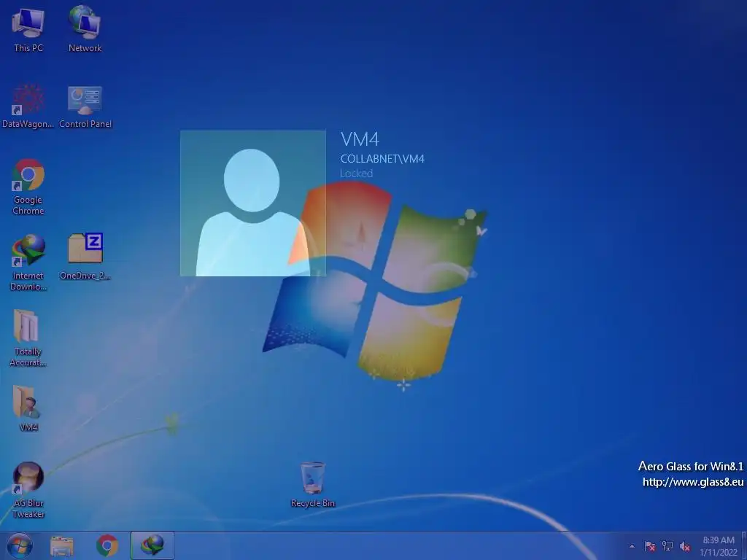Click the VM4 username heading
Screen dimensions: 747x560
(360, 139)
